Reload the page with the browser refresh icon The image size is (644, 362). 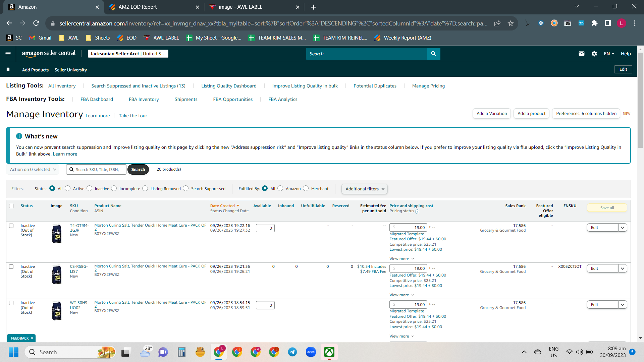pos(36,23)
